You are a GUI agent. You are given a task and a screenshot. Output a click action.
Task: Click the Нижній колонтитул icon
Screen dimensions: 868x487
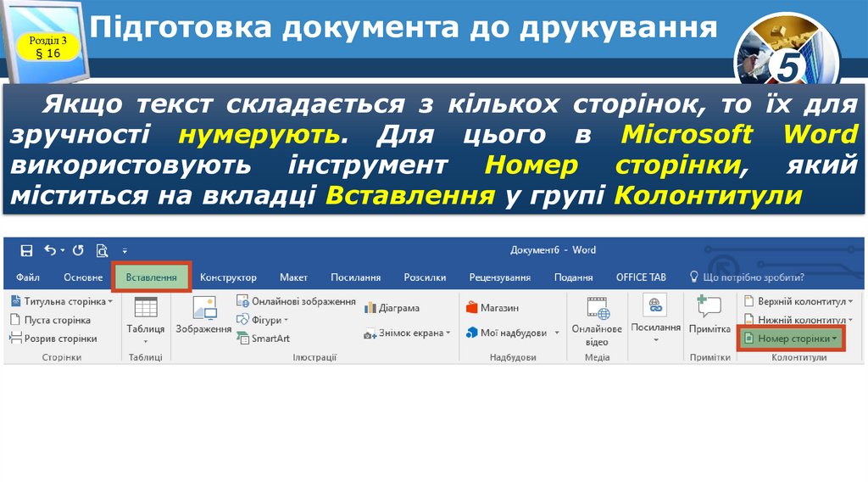pyautogui.click(x=748, y=320)
